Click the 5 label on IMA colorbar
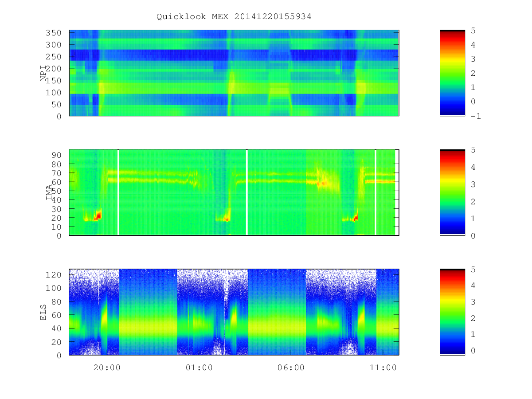 pos(473,150)
